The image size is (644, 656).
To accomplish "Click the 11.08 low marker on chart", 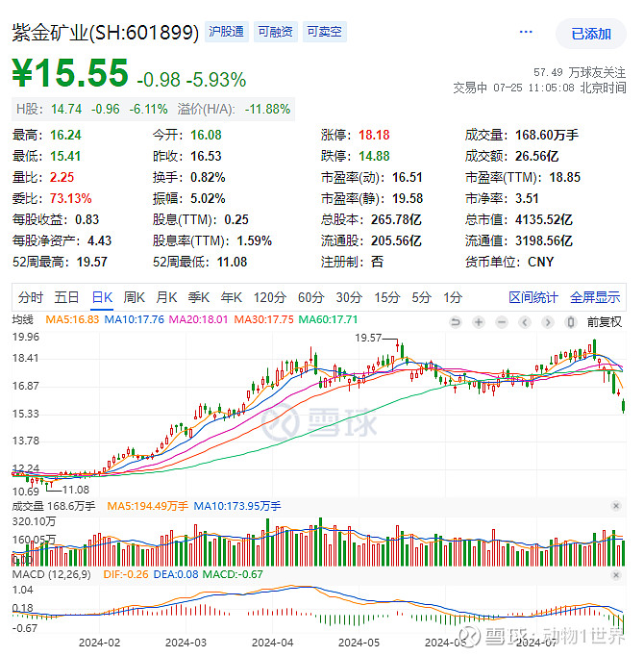I will click(x=75, y=490).
